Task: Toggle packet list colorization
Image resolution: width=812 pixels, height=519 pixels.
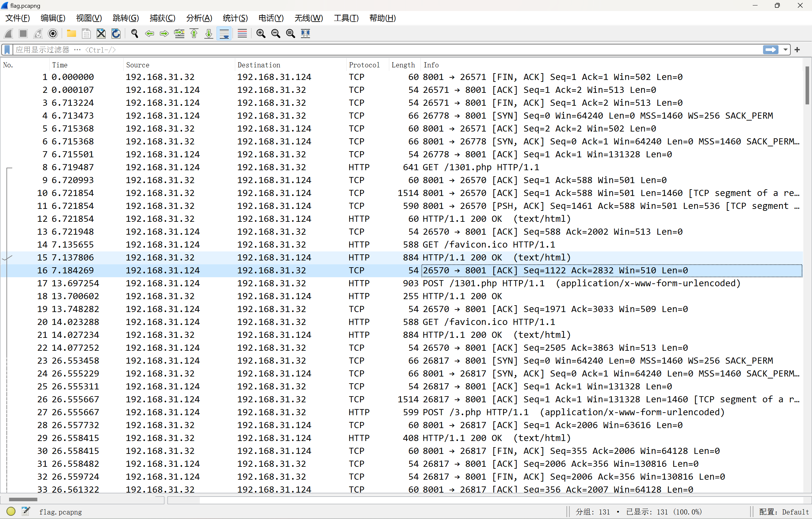Action: tap(242, 34)
